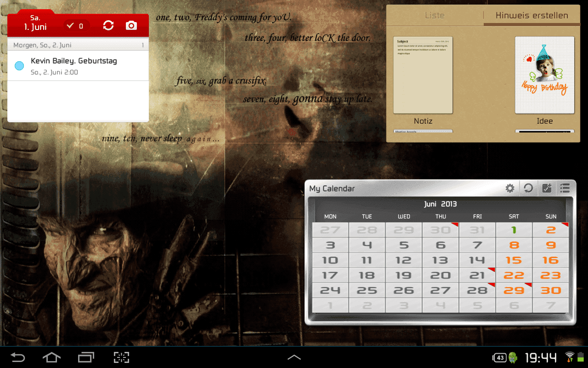The height and width of the screenshot is (368, 588).
Task: Select June 26 in the calendar
Action: click(404, 291)
